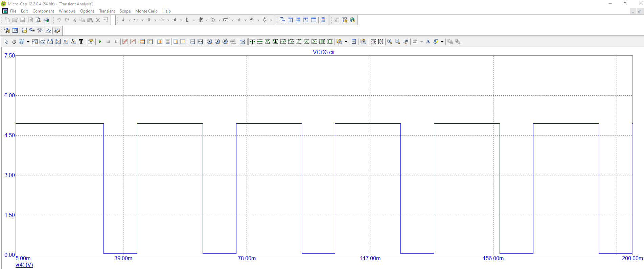Image resolution: width=644 pixels, height=269 pixels.
Task: Open the text highlight color dropdown arrow
Action: (442, 42)
